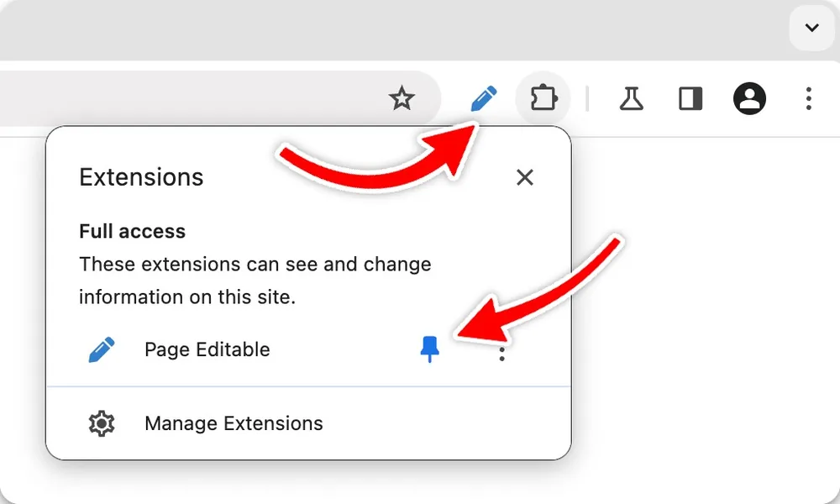Click the empty tab strip area
Viewport: 840px width, 504px height.
coord(391,29)
